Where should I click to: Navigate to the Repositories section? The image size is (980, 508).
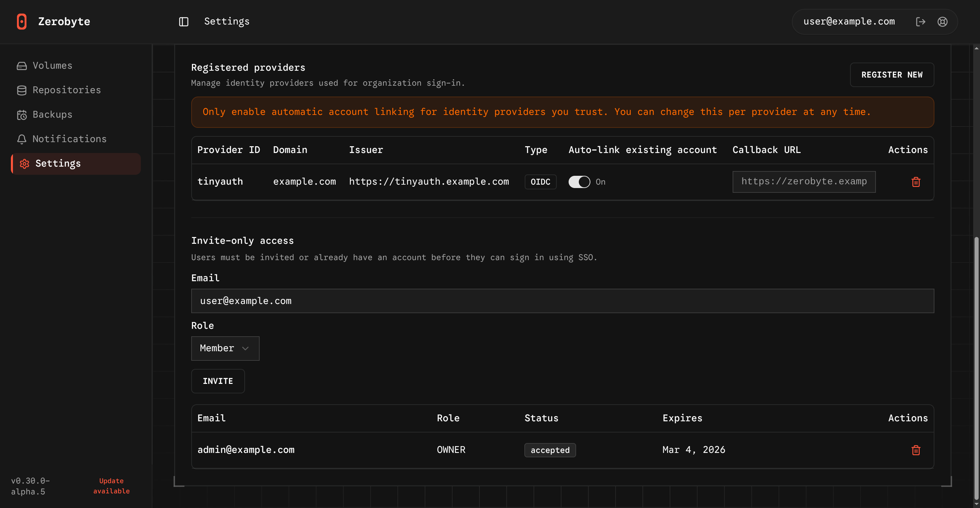pos(67,90)
